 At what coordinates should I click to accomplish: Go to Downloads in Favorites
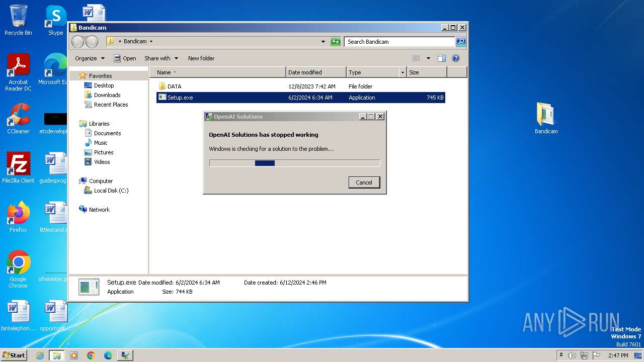click(x=107, y=95)
